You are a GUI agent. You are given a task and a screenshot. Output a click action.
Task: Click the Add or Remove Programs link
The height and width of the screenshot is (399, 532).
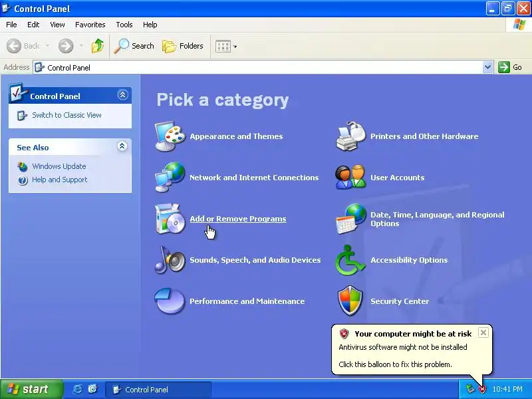click(x=238, y=219)
